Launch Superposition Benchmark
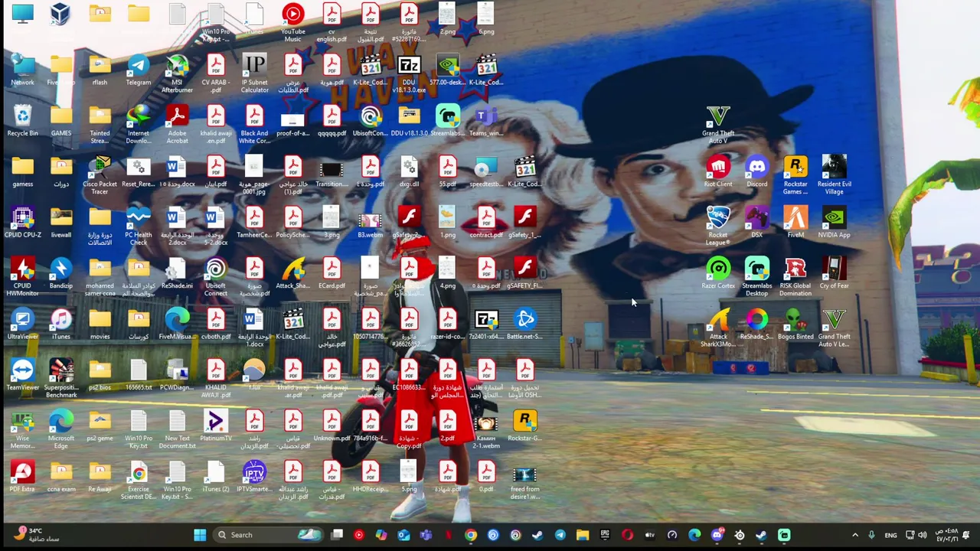This screenshot has height=551, width=980. pos(60,380)
